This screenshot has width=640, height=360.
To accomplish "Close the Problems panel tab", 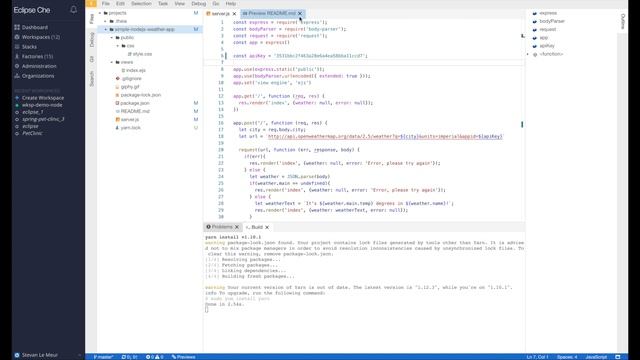I will [237, 227].
